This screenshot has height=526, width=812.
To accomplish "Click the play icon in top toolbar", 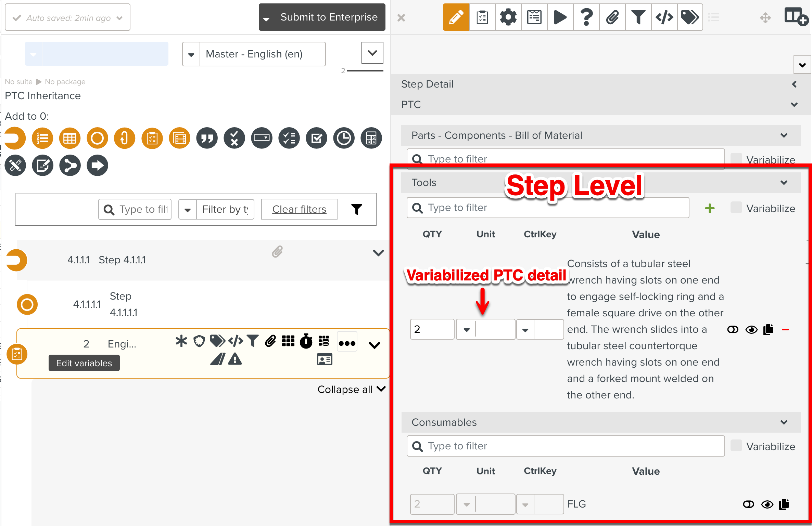I will click(560, 17).
